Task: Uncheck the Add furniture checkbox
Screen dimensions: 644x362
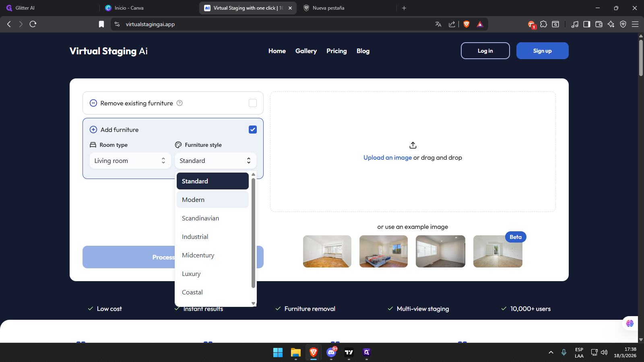Action: (252, 130)
